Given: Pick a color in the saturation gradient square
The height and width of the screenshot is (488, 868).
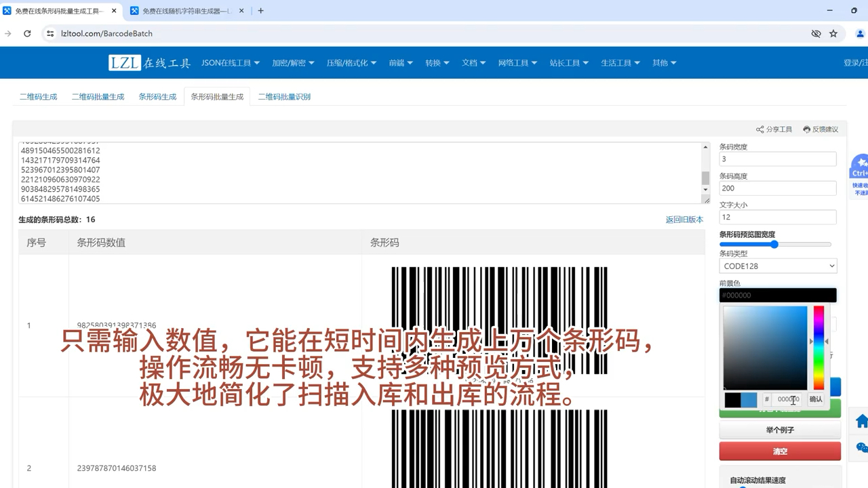Looking at the screenshot, I should click(765, 348).
